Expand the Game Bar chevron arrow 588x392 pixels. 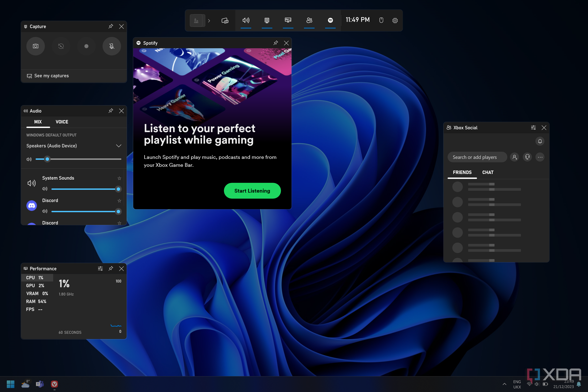[209, 21]
